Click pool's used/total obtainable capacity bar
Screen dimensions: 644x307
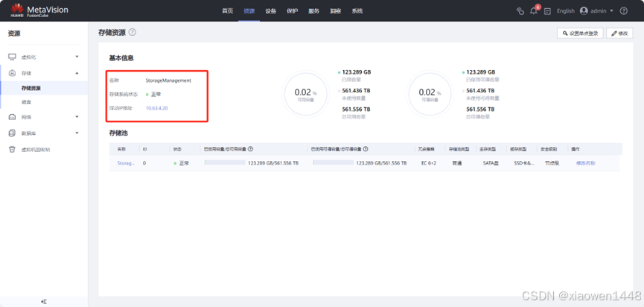(333, 162)
